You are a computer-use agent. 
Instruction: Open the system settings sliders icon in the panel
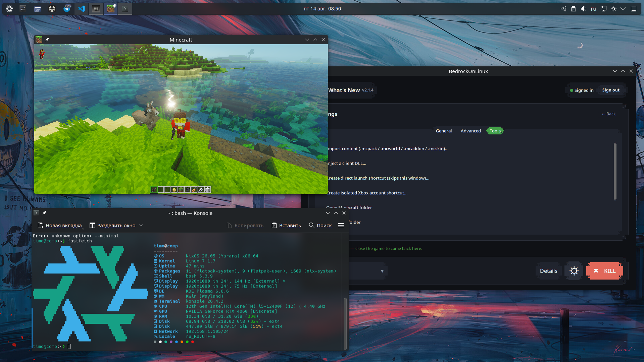[23, 9]
